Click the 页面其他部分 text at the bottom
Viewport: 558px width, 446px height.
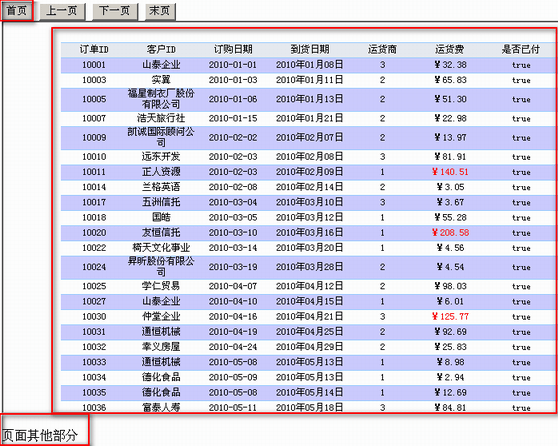point(40,435)
